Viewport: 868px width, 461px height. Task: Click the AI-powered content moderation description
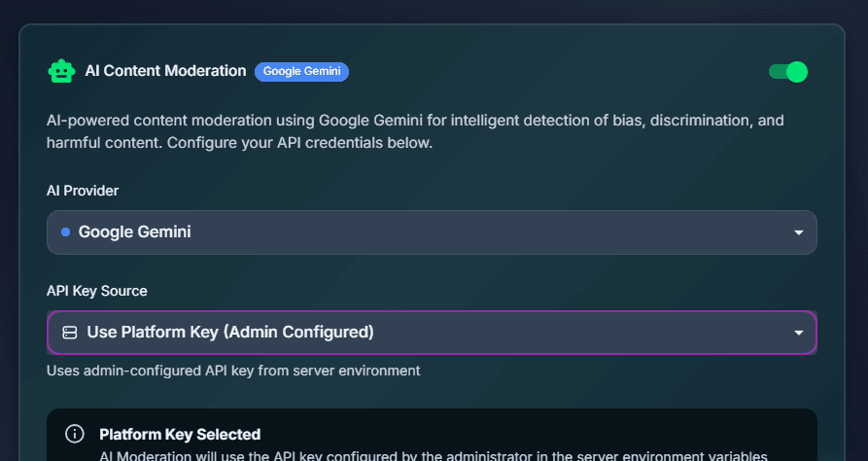coord(415,132)
